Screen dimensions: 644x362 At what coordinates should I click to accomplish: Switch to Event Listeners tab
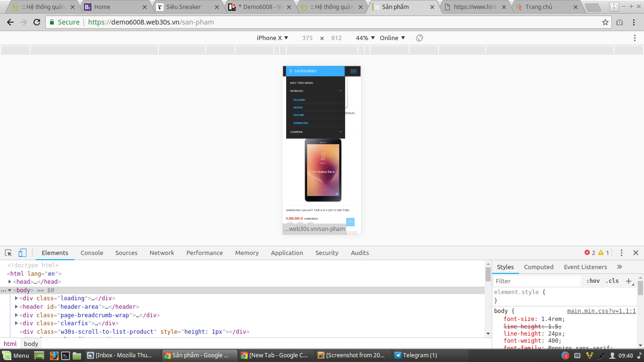[586, 267]
